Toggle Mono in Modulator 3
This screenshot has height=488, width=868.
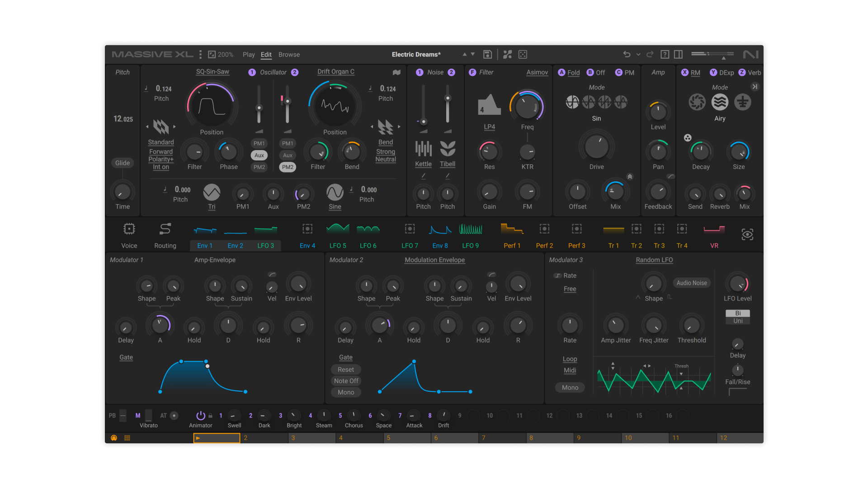pyautogui.click(x=570, y=388)
